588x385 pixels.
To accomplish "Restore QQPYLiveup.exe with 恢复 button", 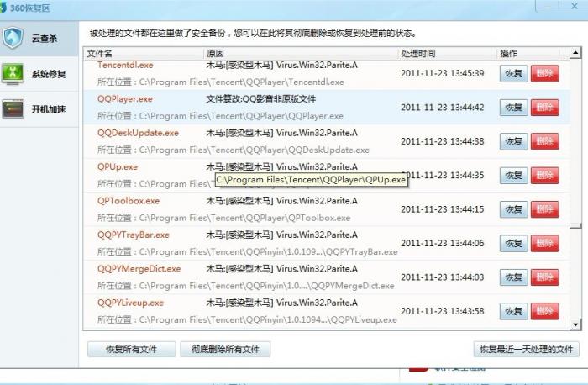I will coord(513,312).
